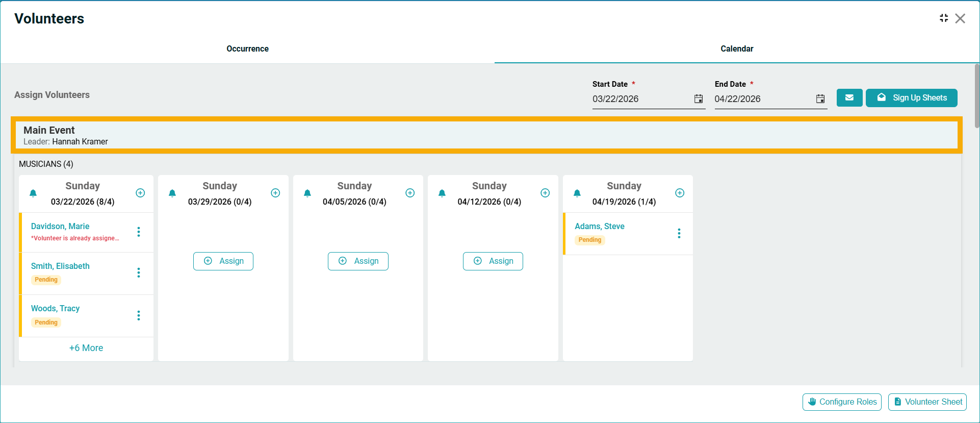Click Pending badge under Woods, Tracy
Viewport: 980px width, 423px height.
tap(46, 322)
